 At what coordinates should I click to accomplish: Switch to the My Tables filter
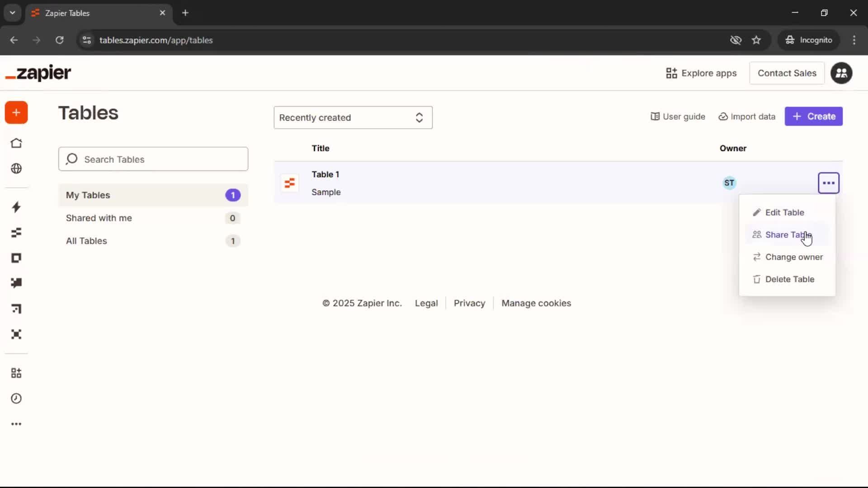tap(153, 195)
